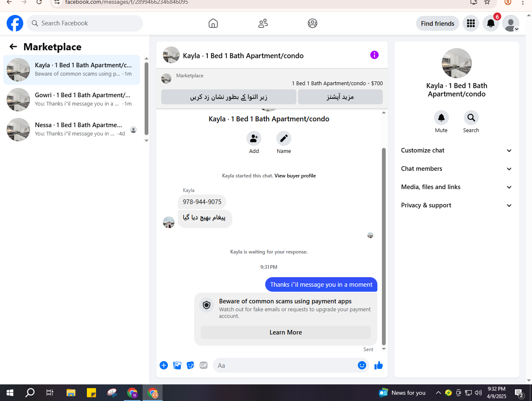Focus the Search Facebook field
532x401 pixels.
85,23
